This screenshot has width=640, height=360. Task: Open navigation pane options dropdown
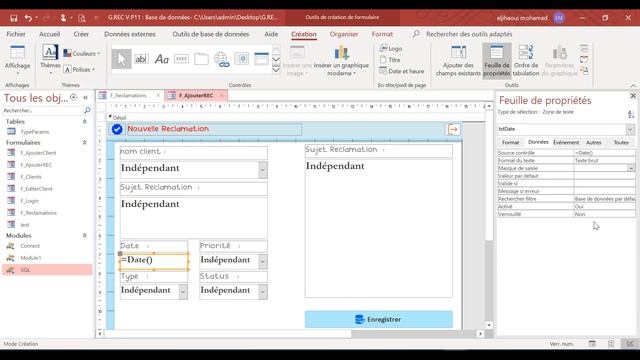(73, 98)
